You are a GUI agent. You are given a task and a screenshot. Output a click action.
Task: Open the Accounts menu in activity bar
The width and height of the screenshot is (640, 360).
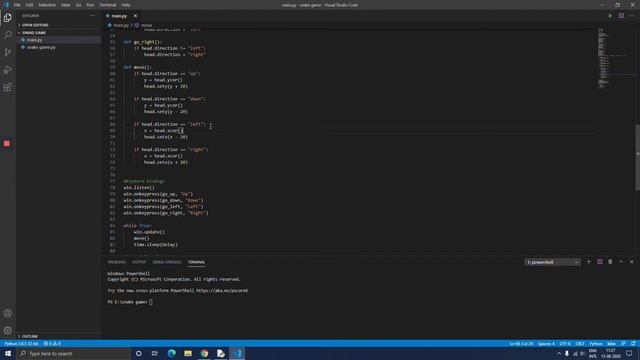coord(7,313)
